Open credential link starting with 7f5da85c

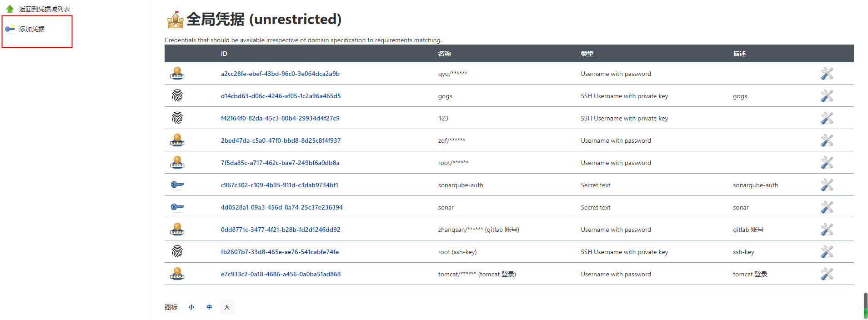(280, 163)
